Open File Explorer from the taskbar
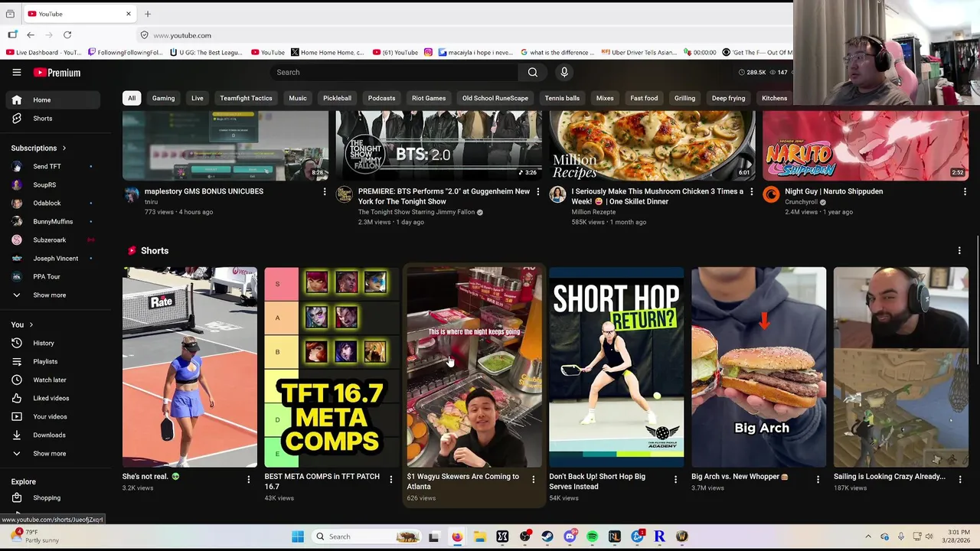 pyautogui.click(x=479, y=536)
